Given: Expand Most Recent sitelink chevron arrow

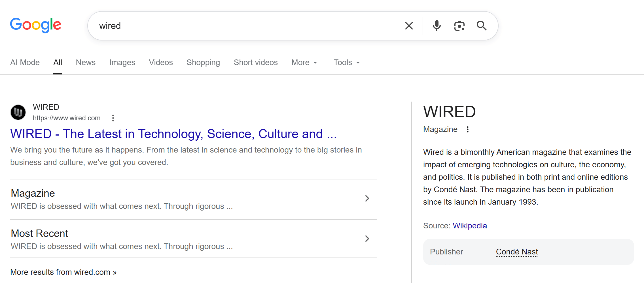Looking at the screenshot, I should (367, 239).
